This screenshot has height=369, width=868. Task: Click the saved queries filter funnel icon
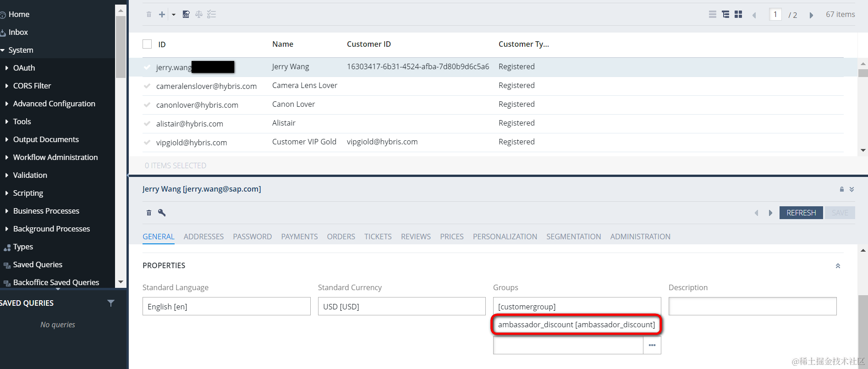pyautogui.click(x=111, y=303)
